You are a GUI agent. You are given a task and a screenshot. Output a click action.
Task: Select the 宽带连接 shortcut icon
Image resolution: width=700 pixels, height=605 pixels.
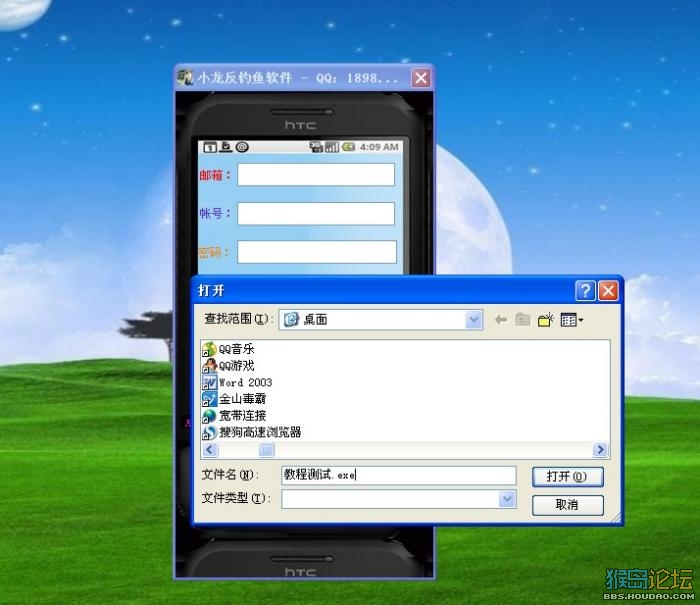[x=209, y=416]
